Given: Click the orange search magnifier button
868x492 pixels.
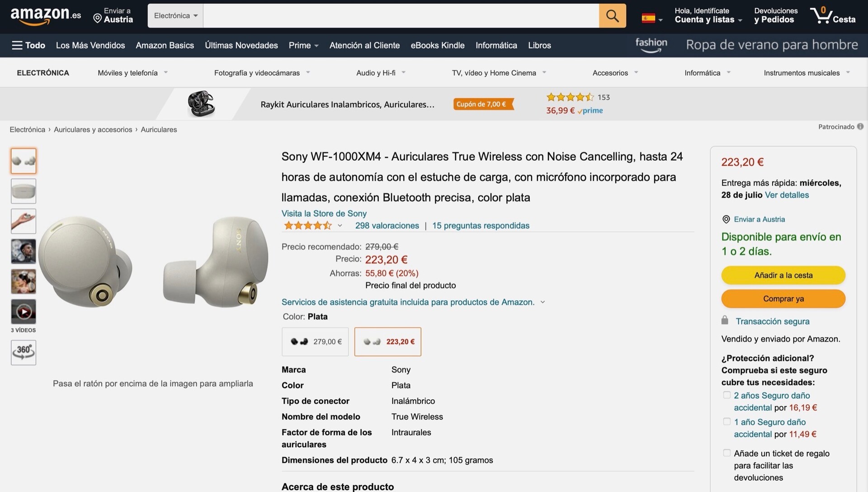Looking at the screenshot, I should (x=612, y=16).
